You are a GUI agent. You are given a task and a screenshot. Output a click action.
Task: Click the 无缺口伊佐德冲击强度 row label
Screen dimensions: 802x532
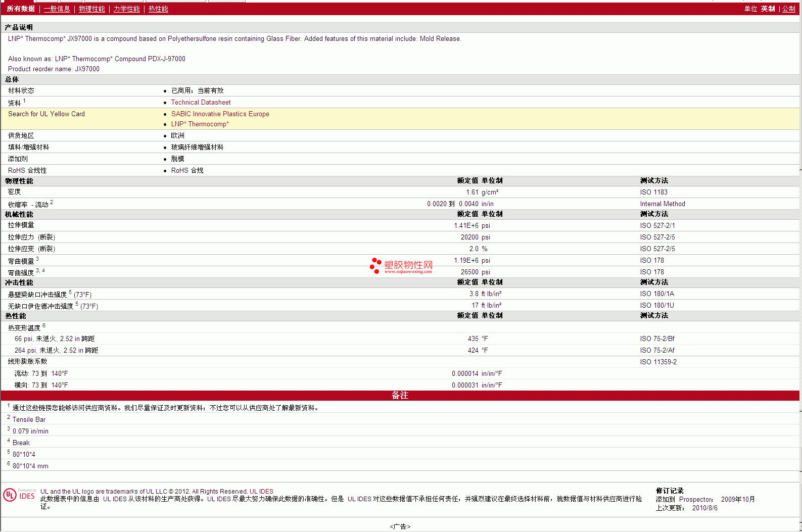(40, 306)
